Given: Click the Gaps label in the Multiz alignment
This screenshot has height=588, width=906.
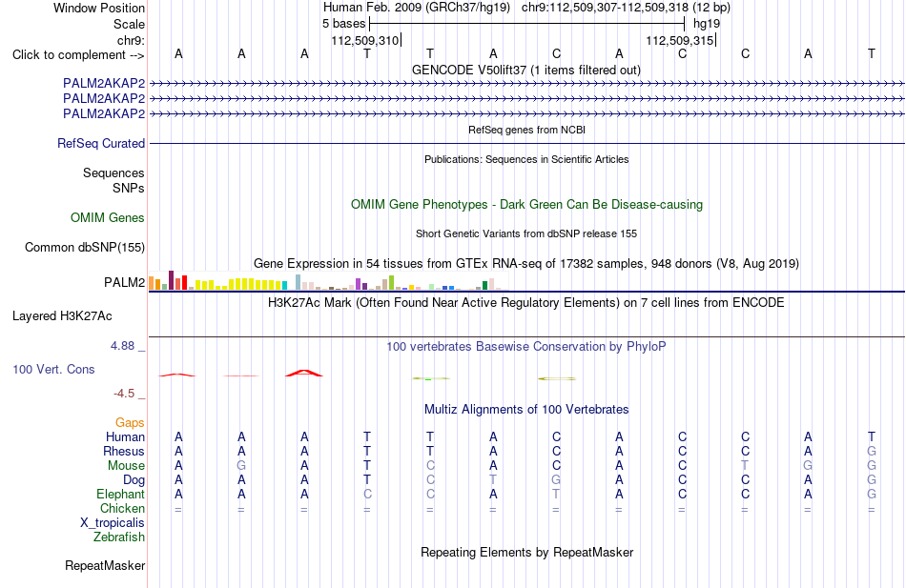Looking at the screenshot, I should [x=130, y=423].
